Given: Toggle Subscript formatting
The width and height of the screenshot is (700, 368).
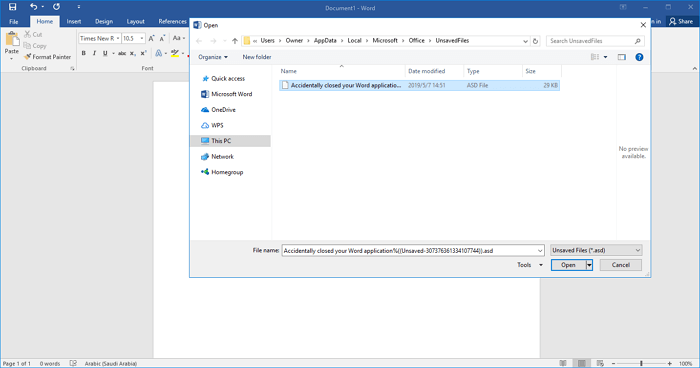Looking at the screenshot, I should [133, 53].
